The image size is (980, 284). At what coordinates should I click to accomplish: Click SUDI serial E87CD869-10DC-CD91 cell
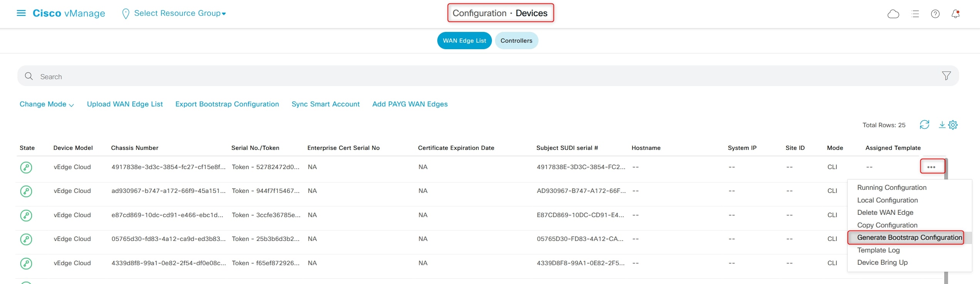point(580,215)
